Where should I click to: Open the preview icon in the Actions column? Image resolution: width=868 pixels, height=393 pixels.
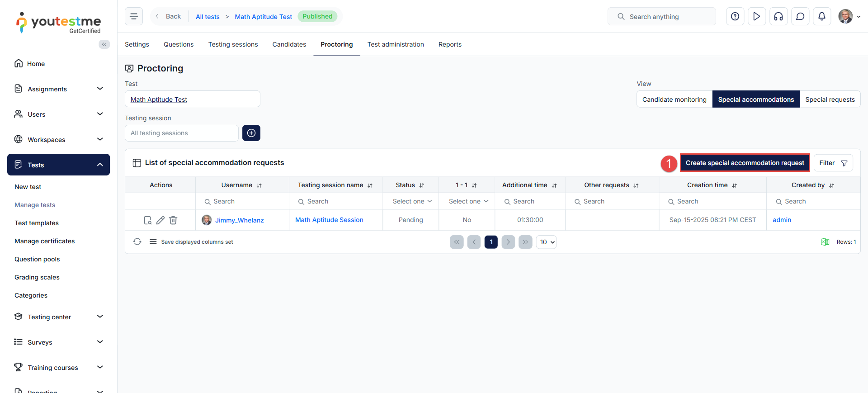click(x=147, y=220)
